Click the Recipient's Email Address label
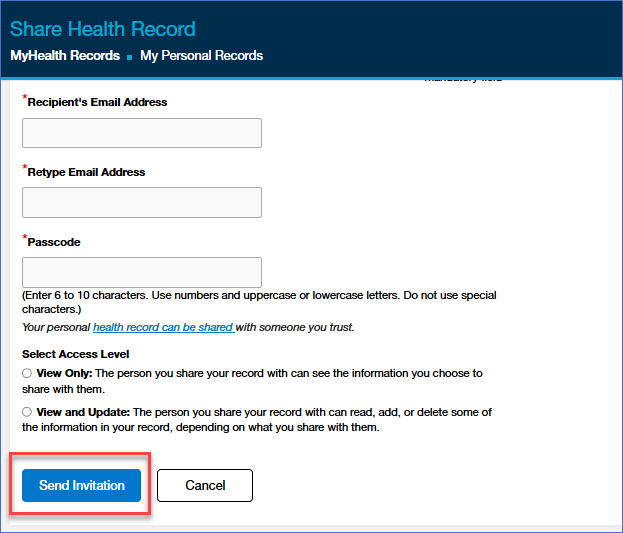This screenshot has width=623, height=533. pos(97,102)
